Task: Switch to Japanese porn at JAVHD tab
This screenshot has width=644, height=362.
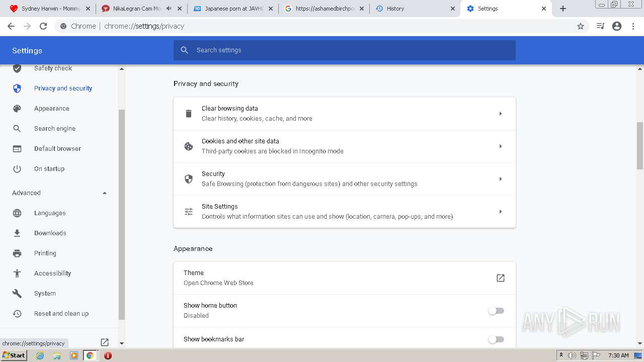Action: tap(234, 9)
